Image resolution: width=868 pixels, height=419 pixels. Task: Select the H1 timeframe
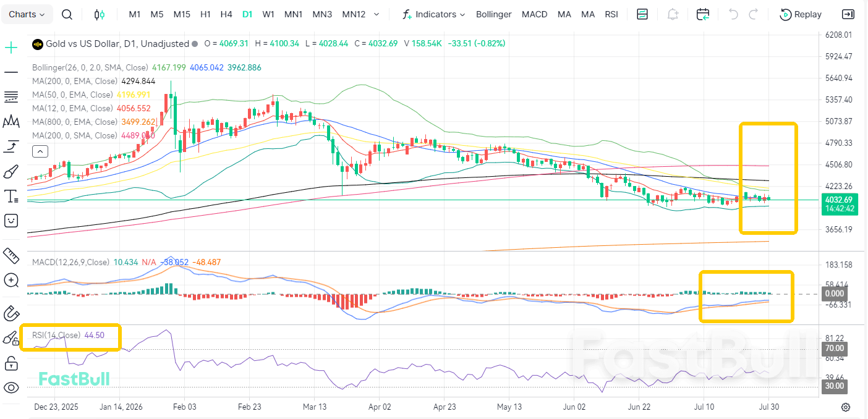tap(206, 14)
